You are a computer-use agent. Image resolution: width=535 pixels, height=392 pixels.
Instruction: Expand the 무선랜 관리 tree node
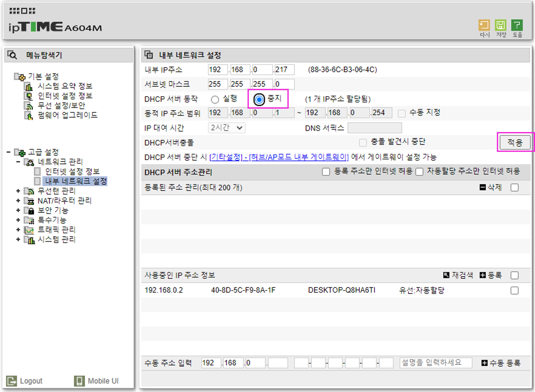(x=18, y=191)
